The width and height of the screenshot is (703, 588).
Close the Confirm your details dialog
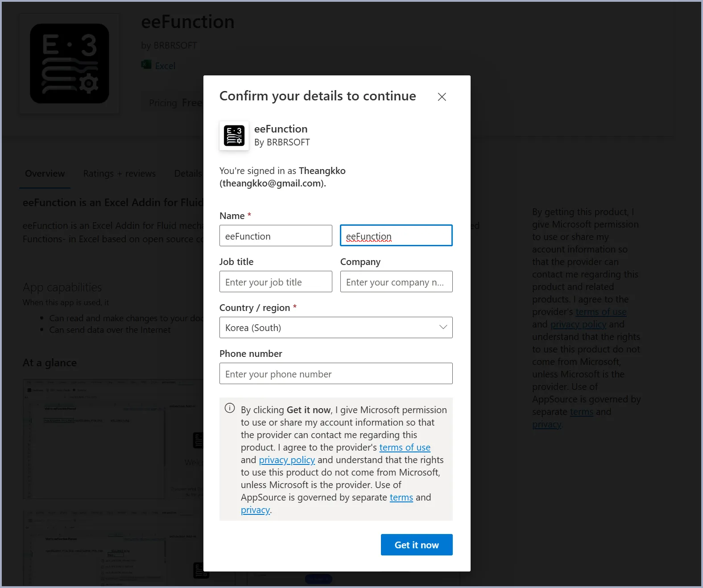[x=442, y=97]
